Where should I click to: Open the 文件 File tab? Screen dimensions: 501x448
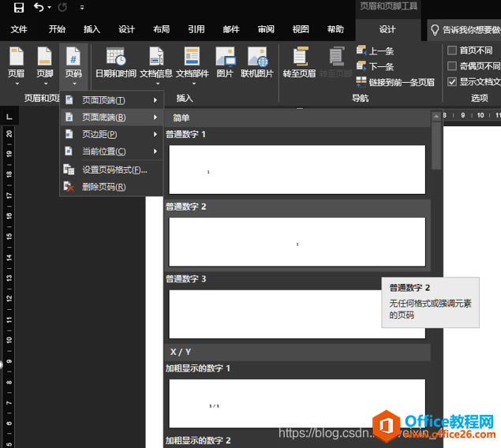(19, 29)
